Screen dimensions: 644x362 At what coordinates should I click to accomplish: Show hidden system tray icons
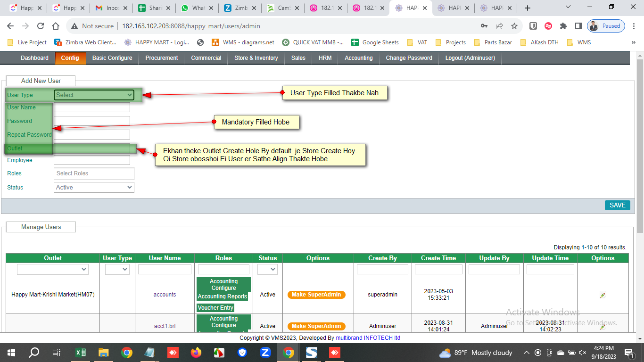tap(526, 353)
